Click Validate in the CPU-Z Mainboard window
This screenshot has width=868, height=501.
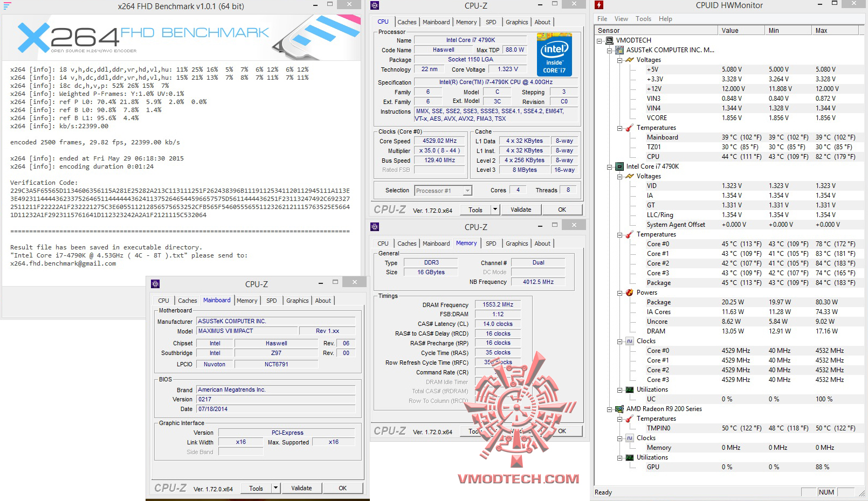(x=301, y=488)
